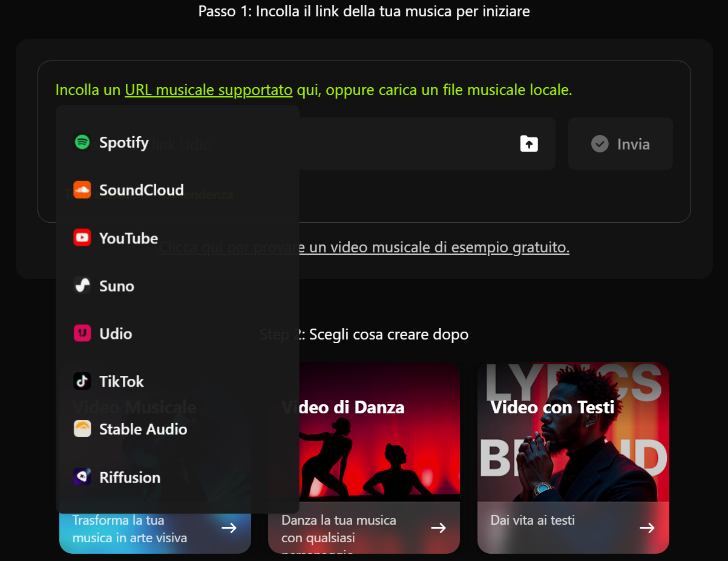Viewport: 728px width, 561px height.
Task: Click the TikTok logo icon
Action: (x=82, y=381)
